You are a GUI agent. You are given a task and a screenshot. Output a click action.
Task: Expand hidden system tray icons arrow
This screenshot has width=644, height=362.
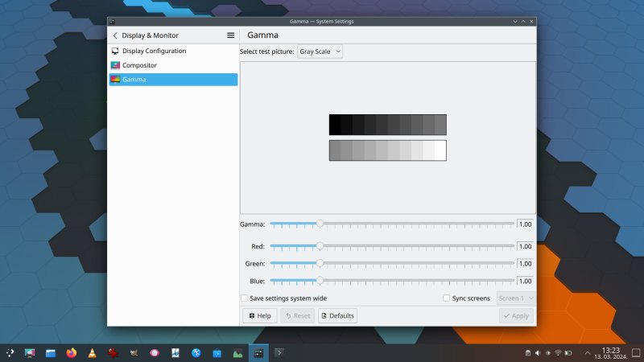587,352
